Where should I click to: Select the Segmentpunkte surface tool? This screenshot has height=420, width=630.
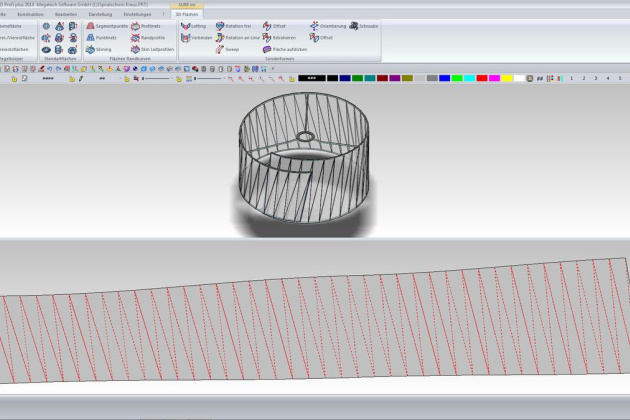click(x=108, y=26)
